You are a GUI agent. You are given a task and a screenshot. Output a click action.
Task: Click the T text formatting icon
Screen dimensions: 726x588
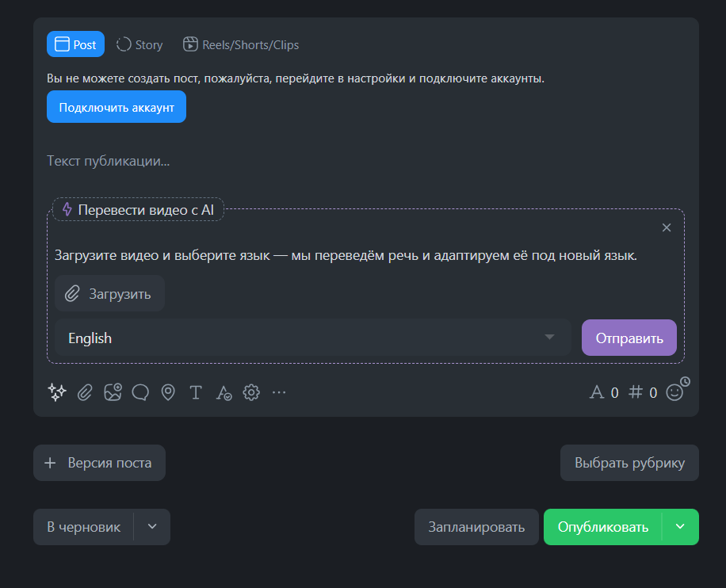coord(196,392)
